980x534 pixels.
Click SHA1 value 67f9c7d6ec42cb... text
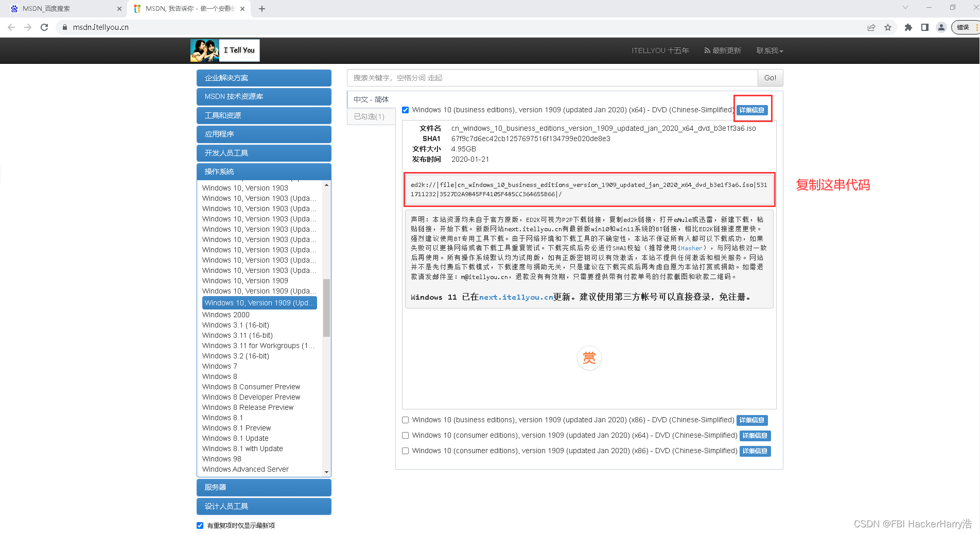531,139
